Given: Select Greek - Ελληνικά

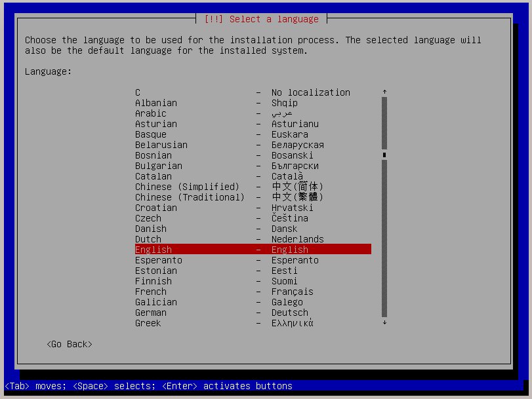Looking at the screenshot, I should pos(253,324).
